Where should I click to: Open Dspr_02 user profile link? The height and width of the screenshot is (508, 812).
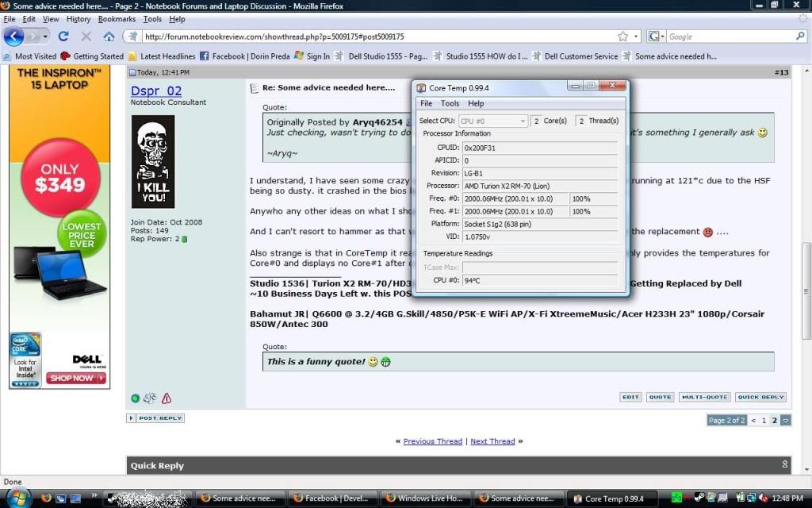pos(156,90)
